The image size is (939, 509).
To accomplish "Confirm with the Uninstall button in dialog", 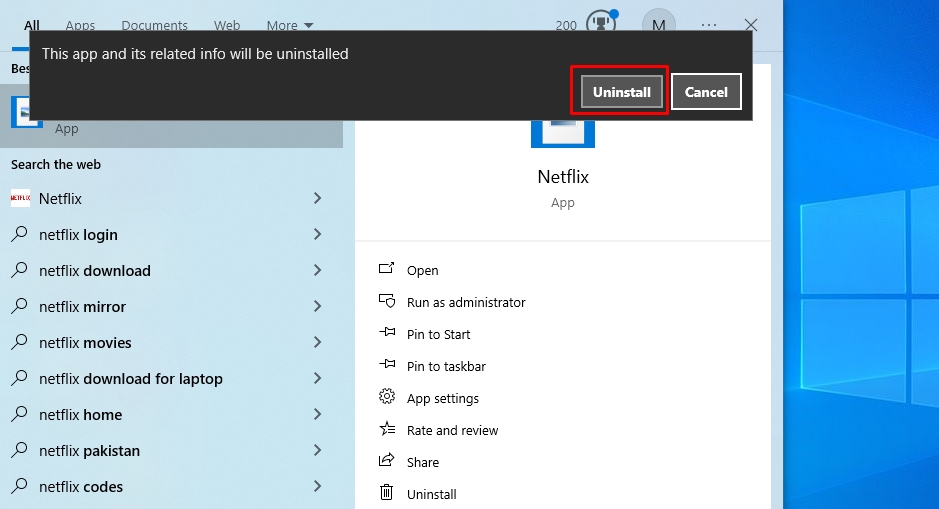I will point(622,92).
